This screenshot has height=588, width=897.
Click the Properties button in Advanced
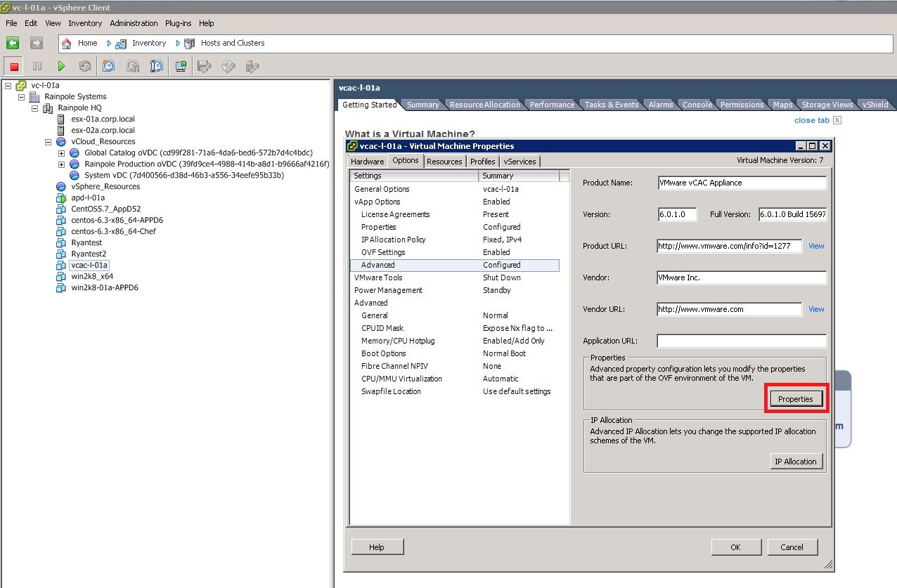click(x=796, y=399)
